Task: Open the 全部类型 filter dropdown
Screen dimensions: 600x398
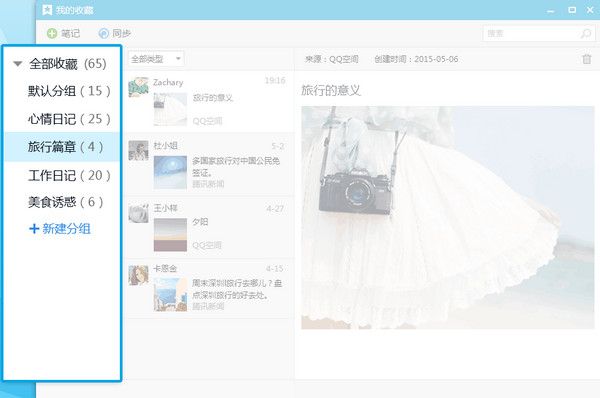Action: [156, 59]
